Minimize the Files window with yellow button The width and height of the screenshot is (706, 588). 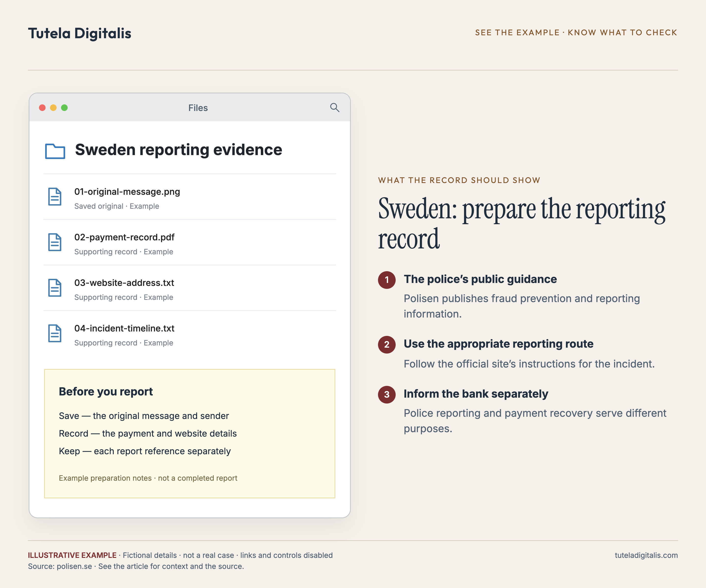coord(53,108)
